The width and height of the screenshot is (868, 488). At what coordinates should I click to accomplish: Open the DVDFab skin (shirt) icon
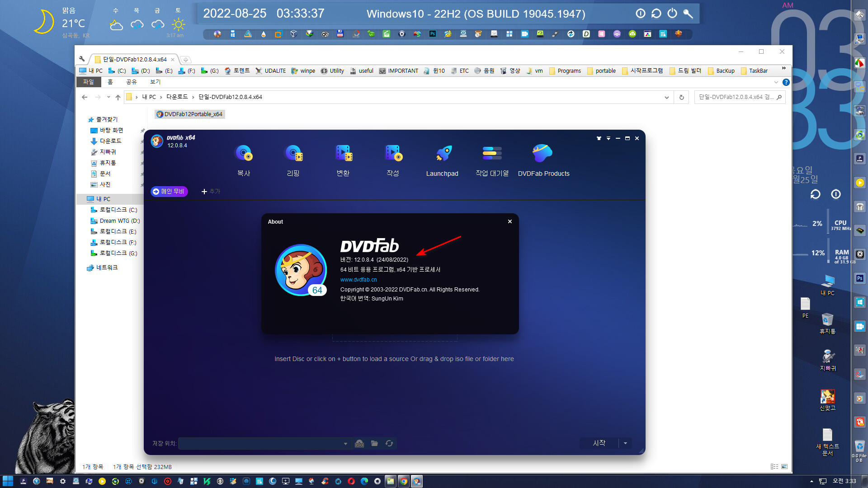[x=599, y=138]
